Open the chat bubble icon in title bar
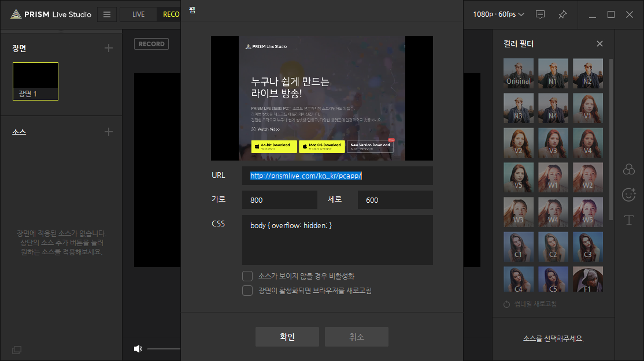This screenshot has height=361, width=644. [x=540, y=14]
